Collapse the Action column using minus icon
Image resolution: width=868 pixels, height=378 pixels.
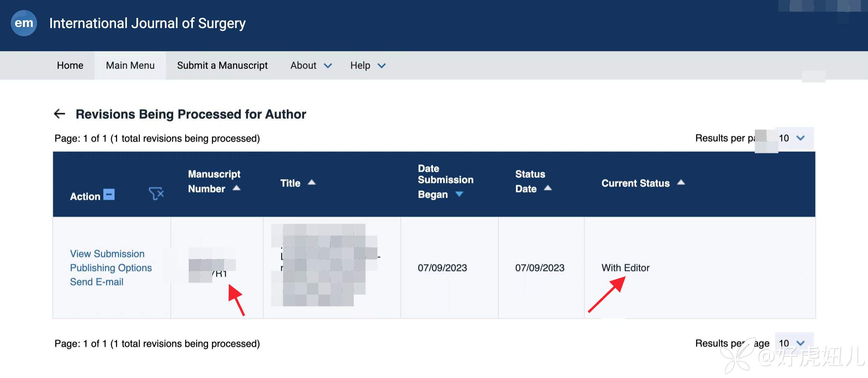[109, 194]
